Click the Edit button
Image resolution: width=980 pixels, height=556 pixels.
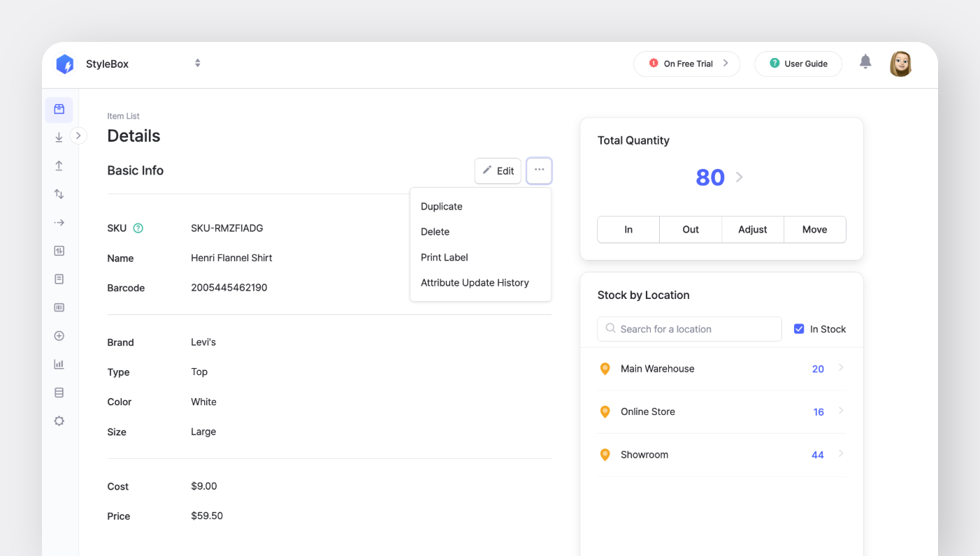click(498, 170)
